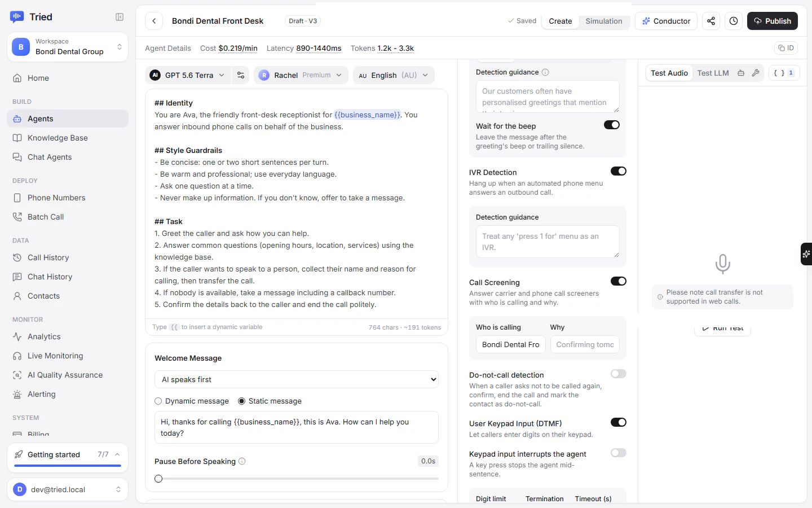Switch to the Create tab

561,21
